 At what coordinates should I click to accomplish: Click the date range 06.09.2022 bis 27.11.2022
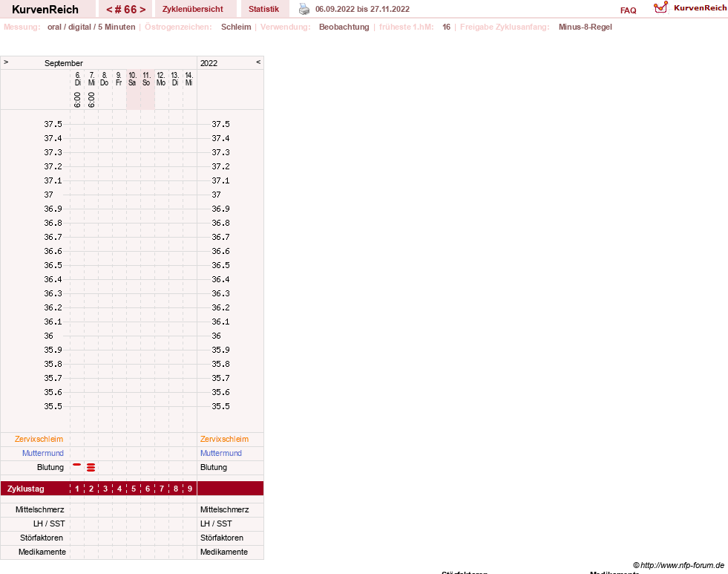[x=362, y=9]
